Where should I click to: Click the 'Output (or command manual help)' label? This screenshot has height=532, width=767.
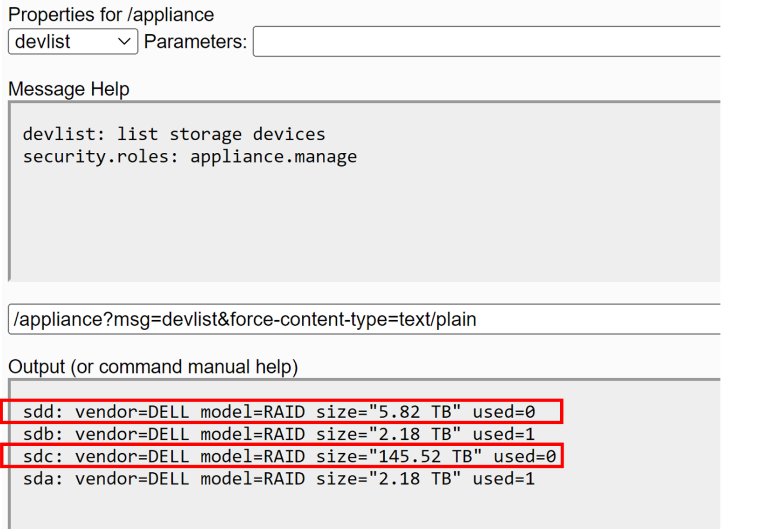click(153, 367)
